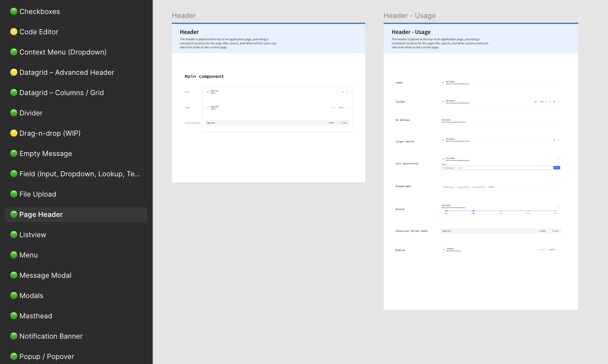Viewport: 608px width, 364px height.
Task: Open Field (Input, Dropdown, Lookup) page
Action: point(76,174)
